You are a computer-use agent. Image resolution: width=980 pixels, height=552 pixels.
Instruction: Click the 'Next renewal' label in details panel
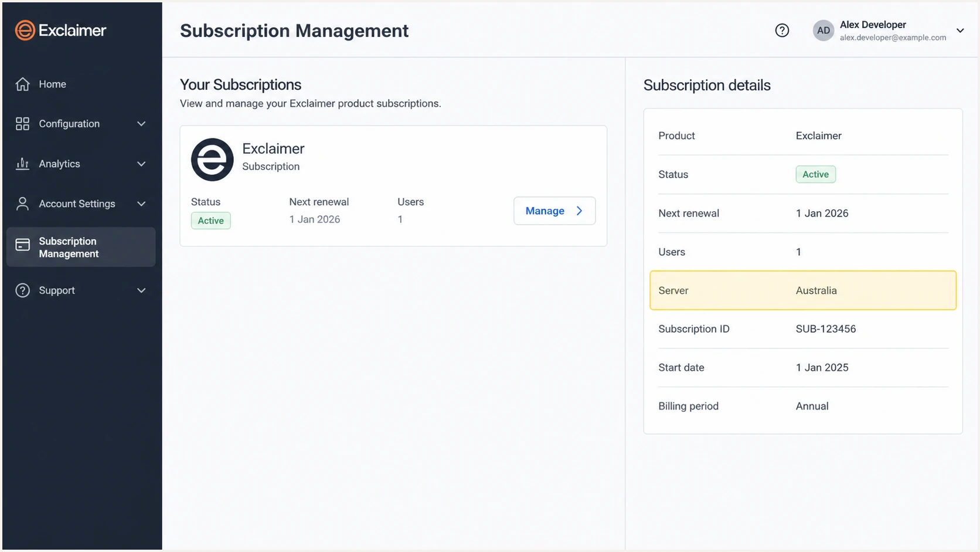[x=689, y=214]
